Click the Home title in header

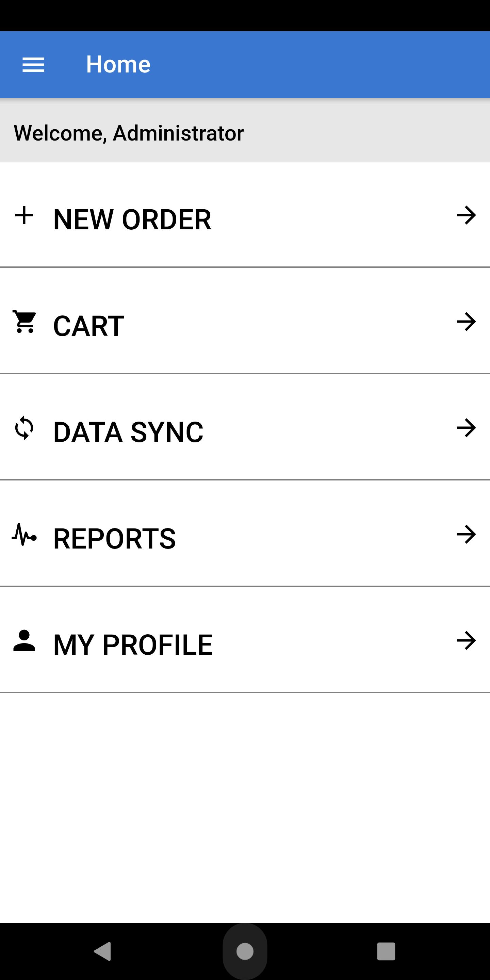pyautogui.click(x=118, y=64)
